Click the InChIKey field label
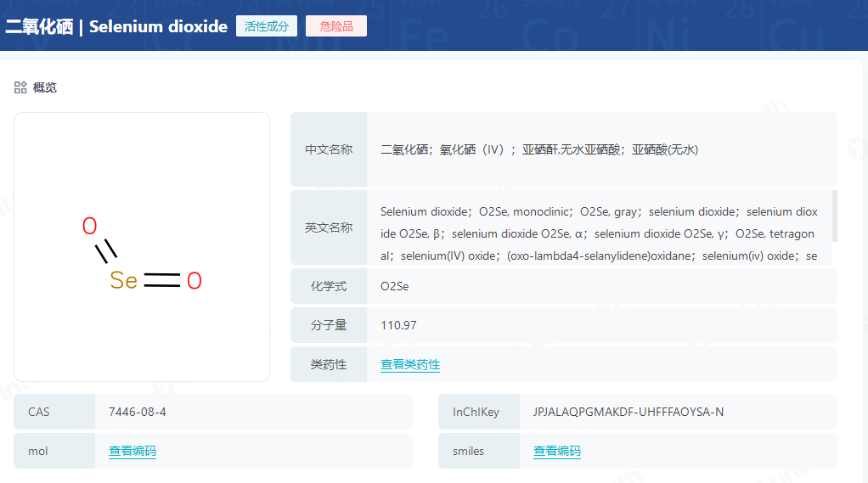 point(479,412)
